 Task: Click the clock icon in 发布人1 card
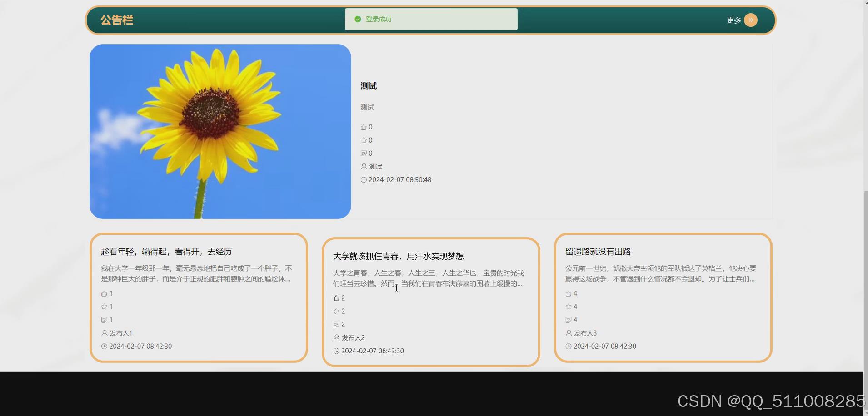[104, 347]
